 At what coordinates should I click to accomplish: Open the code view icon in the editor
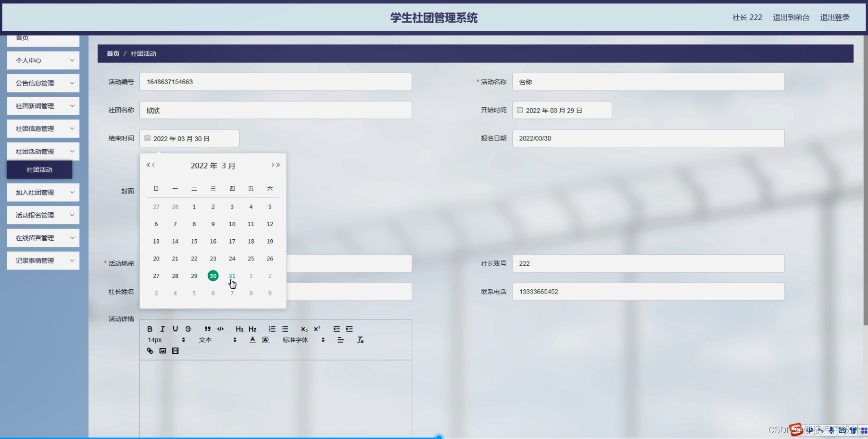(221, 329)
